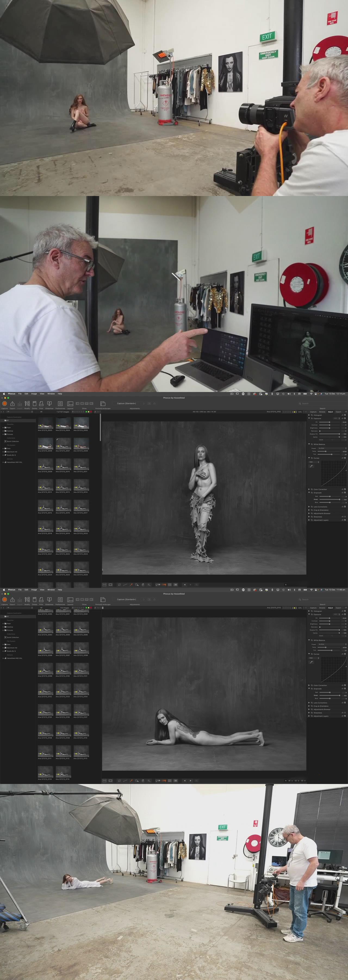Open Preferences in 12:14 pm Phocus window
The image size is (348, 980).
[x=60, y=403]
